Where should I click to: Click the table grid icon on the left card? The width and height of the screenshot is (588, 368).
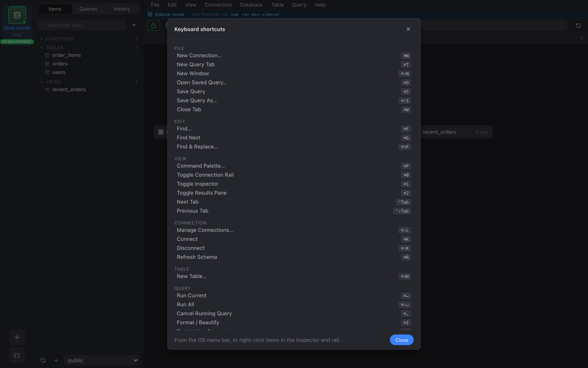coord(161,132)
